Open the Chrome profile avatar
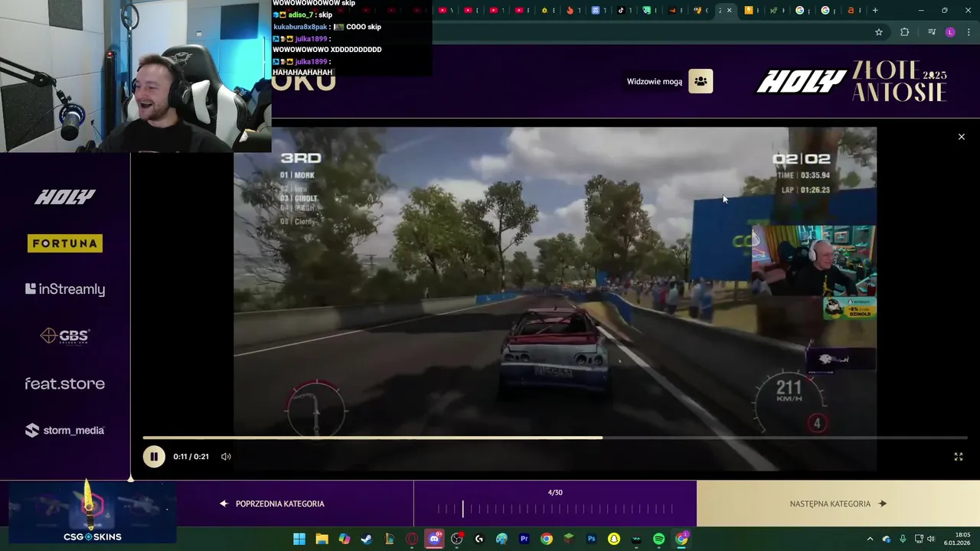The image size is (980, 551). [x=950, y=32]
